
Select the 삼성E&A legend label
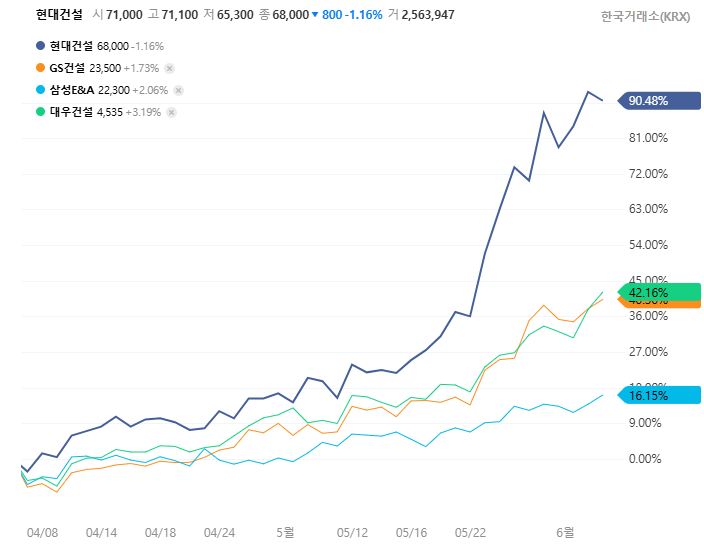(72, 90)
